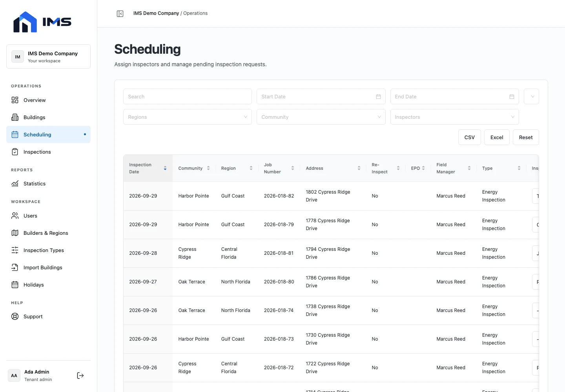Sort by Region column arrows
Viewport: 565px width, 392px height.
click(x=251, y=168)
